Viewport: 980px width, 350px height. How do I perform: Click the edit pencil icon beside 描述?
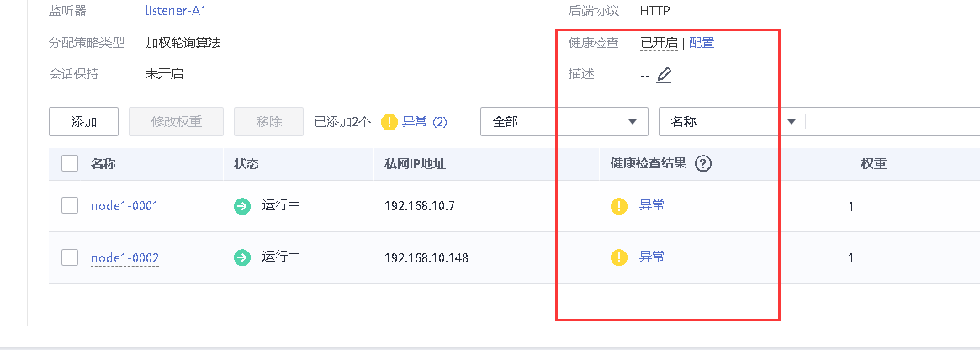[x=664, y=75]
